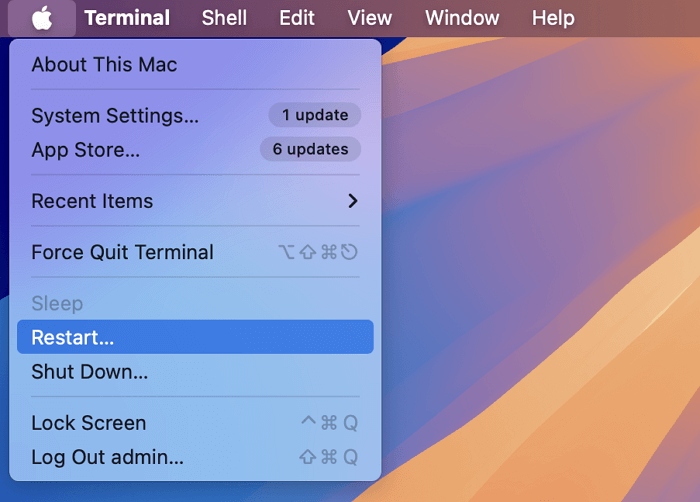Click the 6 updates badge
The height and width of the screenshot is (502, 700).
coord(310,150)
